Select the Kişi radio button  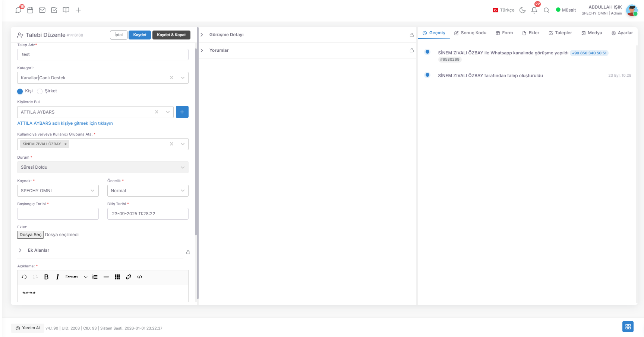coord(20,91)
